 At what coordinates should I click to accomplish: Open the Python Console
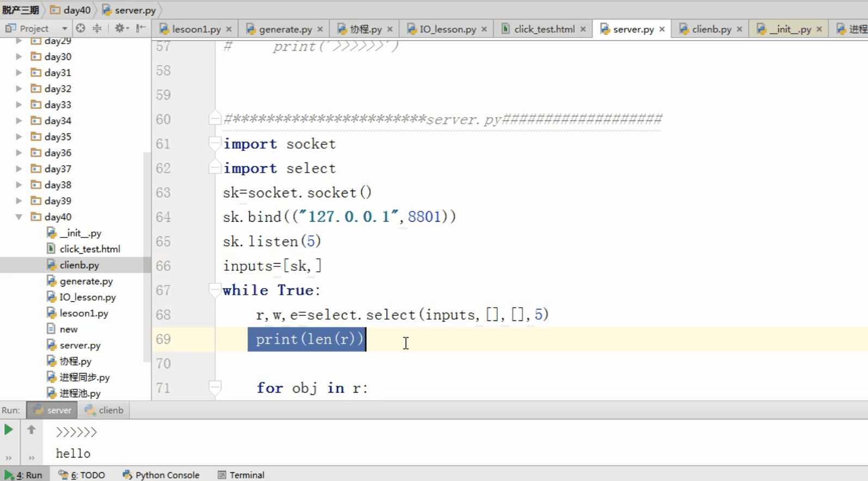161,475
